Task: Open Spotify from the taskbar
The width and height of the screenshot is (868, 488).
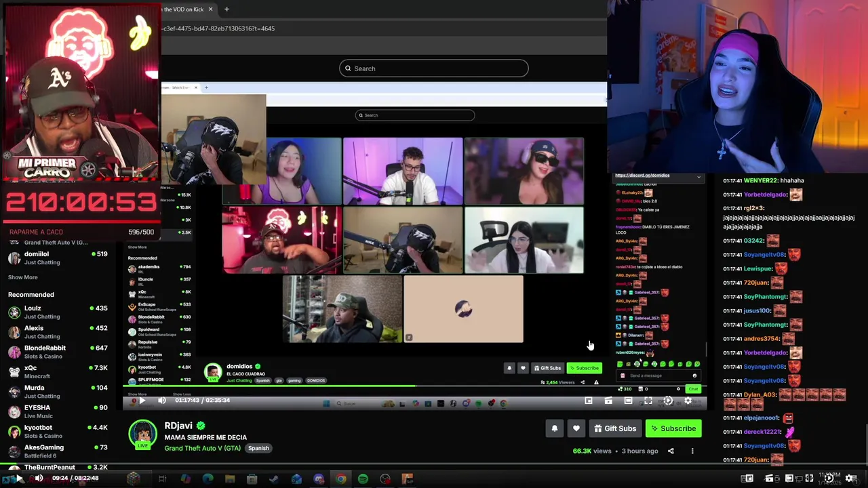Action: point(363,479)
